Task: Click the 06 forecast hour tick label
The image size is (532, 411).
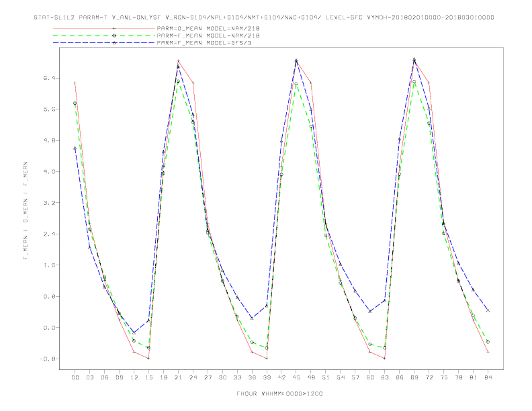Action: (x=105, y=377)
